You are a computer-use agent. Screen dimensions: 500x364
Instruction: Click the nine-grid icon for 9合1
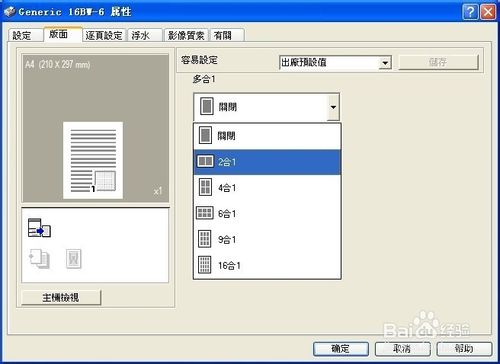click(205, 239)
